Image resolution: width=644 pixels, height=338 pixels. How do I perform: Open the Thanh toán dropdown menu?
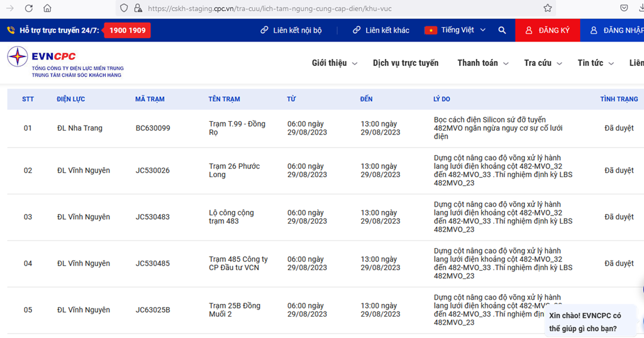483,63
